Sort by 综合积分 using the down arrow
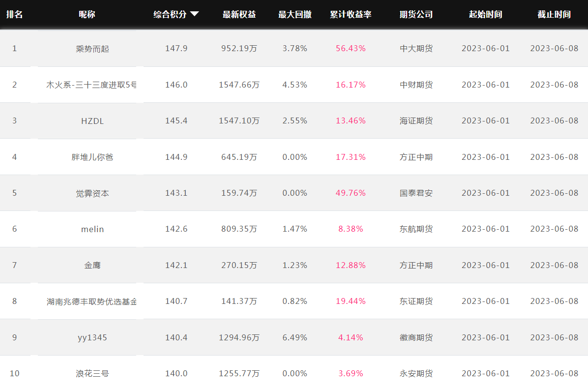This screenshot has width=588, height=390. pyautogui.click(x=194, y=14)
